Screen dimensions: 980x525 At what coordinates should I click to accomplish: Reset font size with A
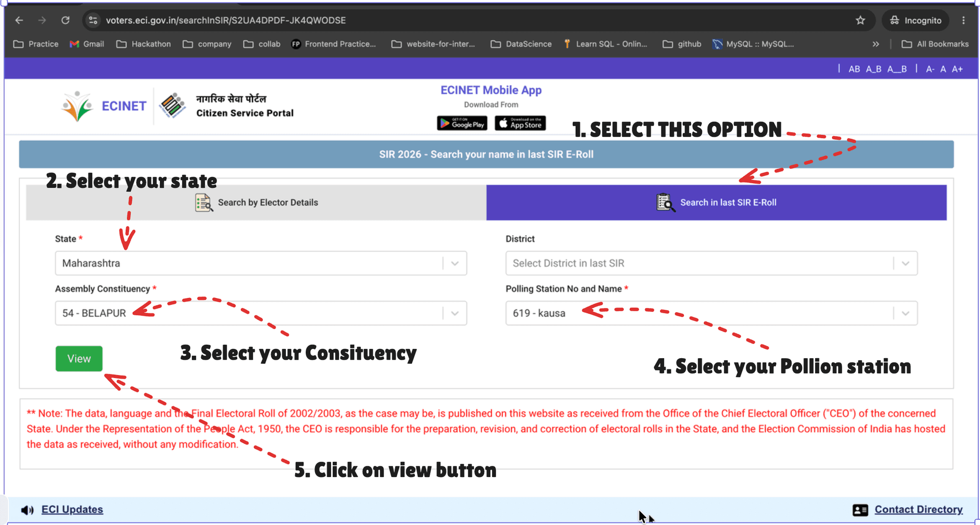[x=943, y=69]
